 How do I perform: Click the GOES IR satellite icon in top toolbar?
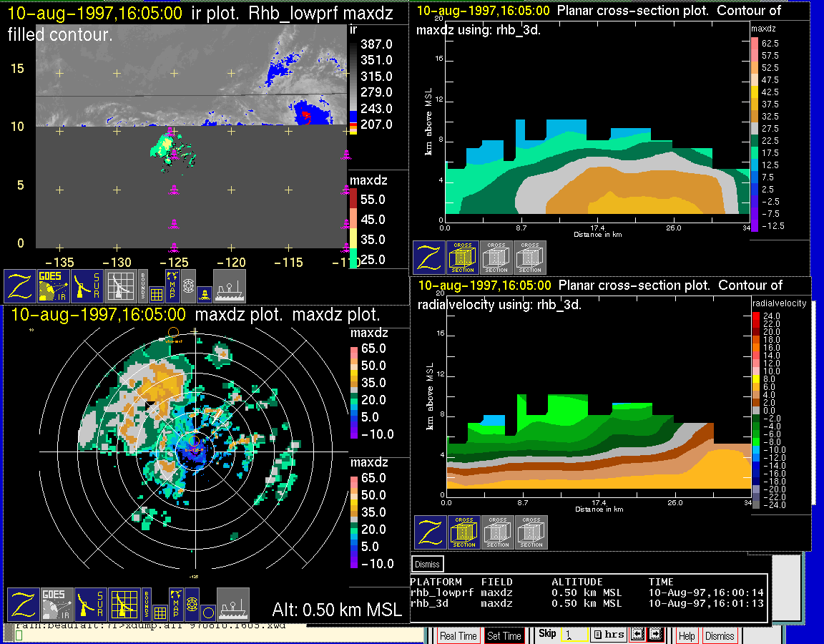point(54,286)
